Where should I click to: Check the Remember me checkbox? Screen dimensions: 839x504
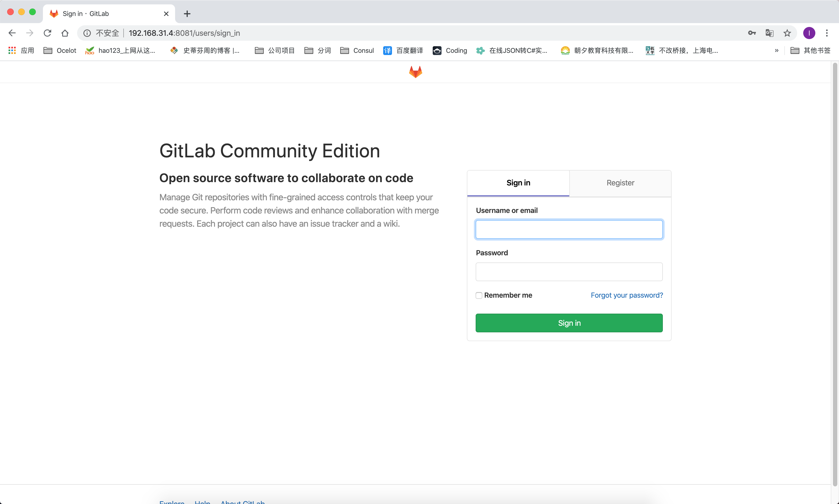pyautogui.click(x=479, y=295)
